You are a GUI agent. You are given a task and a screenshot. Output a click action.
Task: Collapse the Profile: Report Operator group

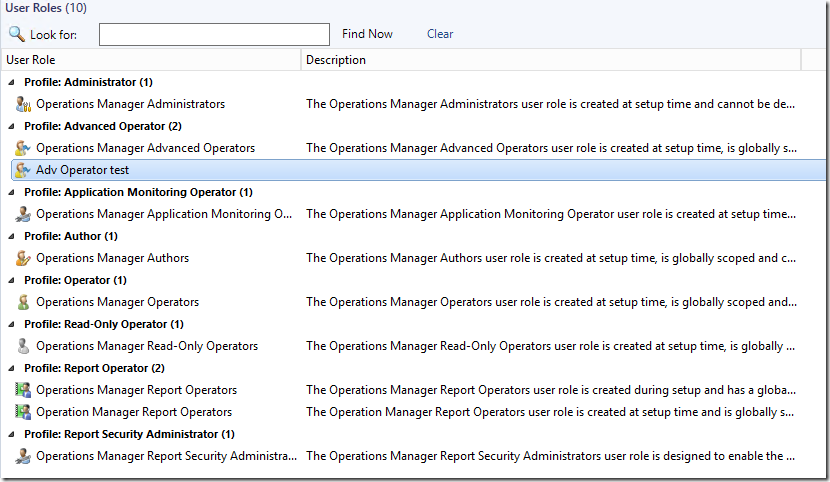[x=12, y=368]
